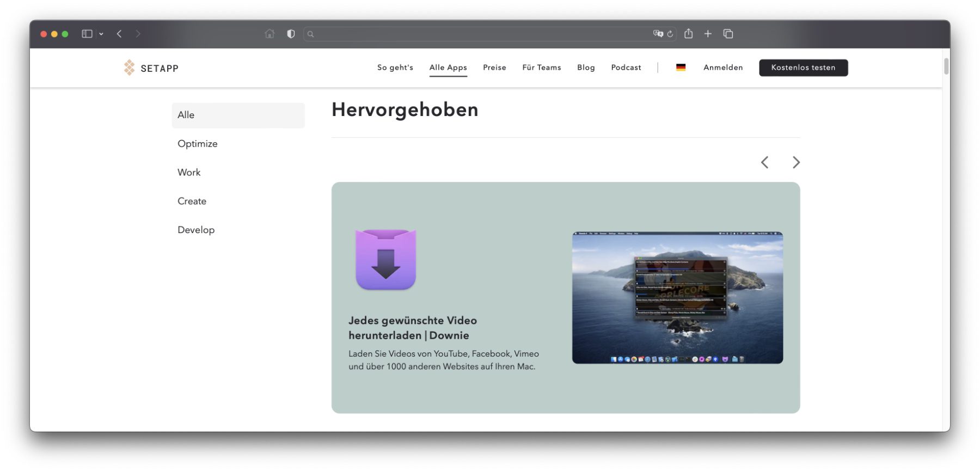Click the purple Downie app icon
Screen dimensions: 980x471
click(385, 260)
